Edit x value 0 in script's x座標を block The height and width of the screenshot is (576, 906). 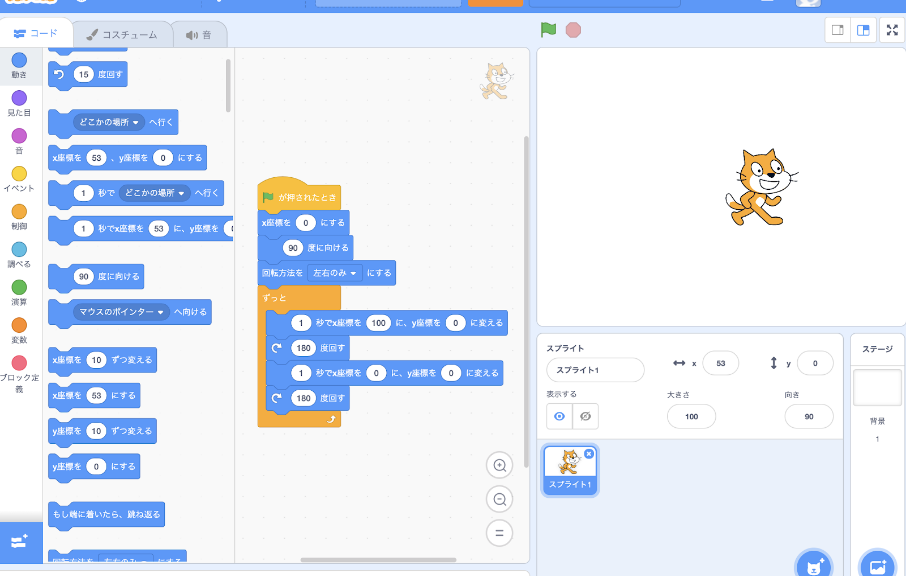pyautogui.click(x=306, y=223)
